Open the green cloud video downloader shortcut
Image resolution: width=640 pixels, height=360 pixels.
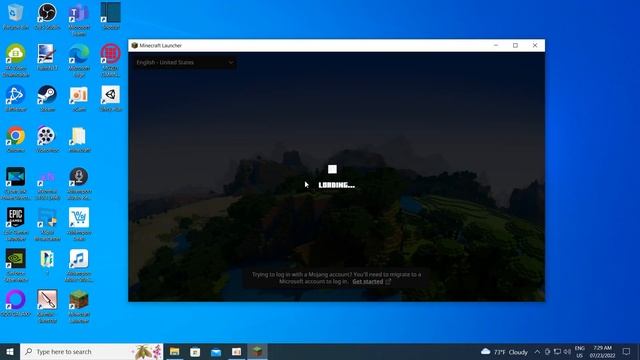[x=16, y=54]
